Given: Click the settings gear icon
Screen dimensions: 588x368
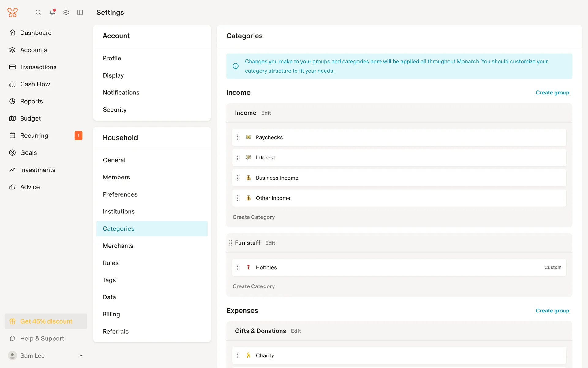Looking at the screenshot, I should [66, 13].
